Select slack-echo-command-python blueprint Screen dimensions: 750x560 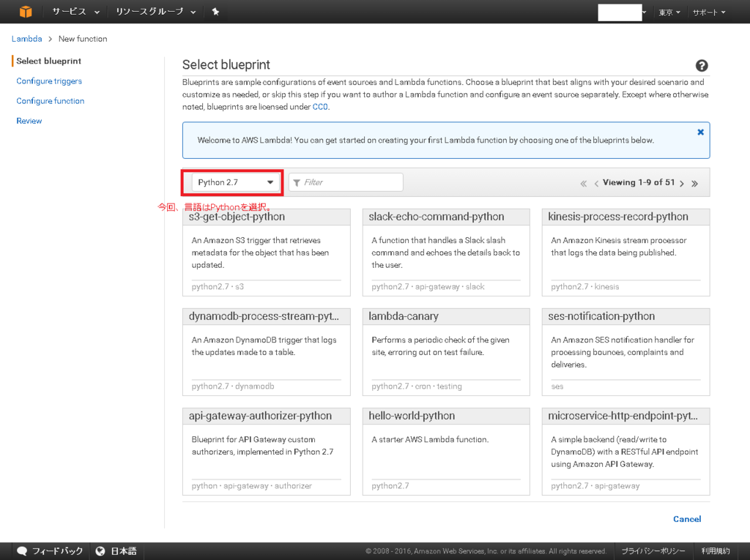click(446, 252)
